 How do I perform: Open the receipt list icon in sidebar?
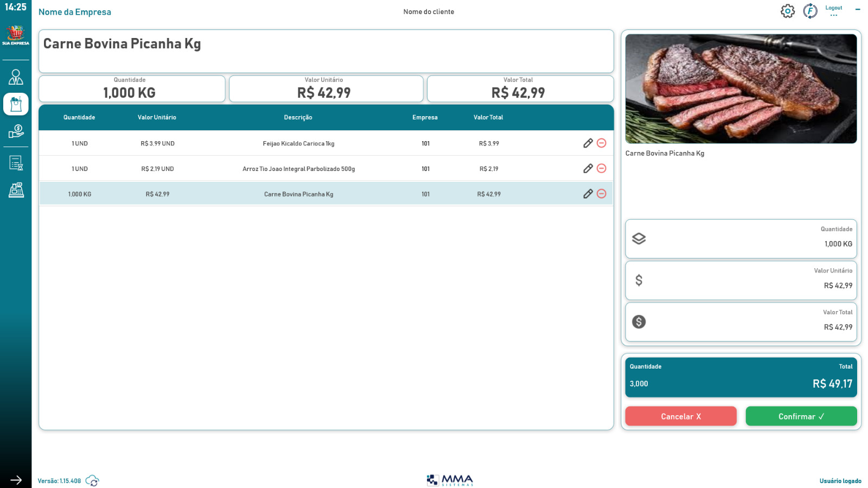click(x=16, y=163)
